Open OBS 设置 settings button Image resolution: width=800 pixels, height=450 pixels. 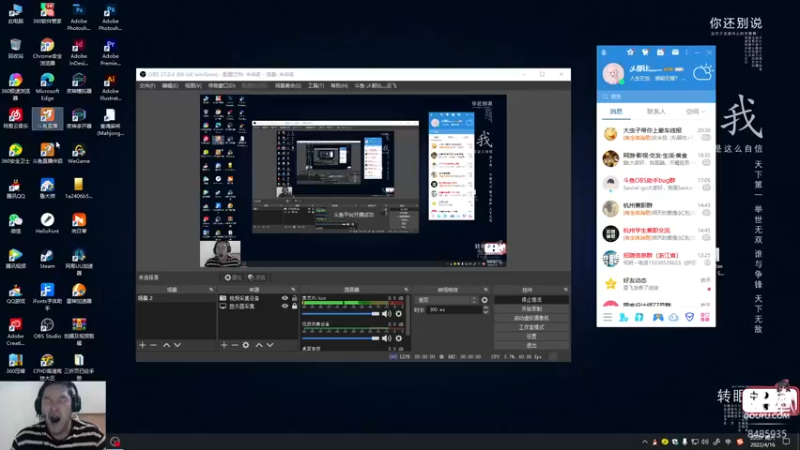(531, 336)
